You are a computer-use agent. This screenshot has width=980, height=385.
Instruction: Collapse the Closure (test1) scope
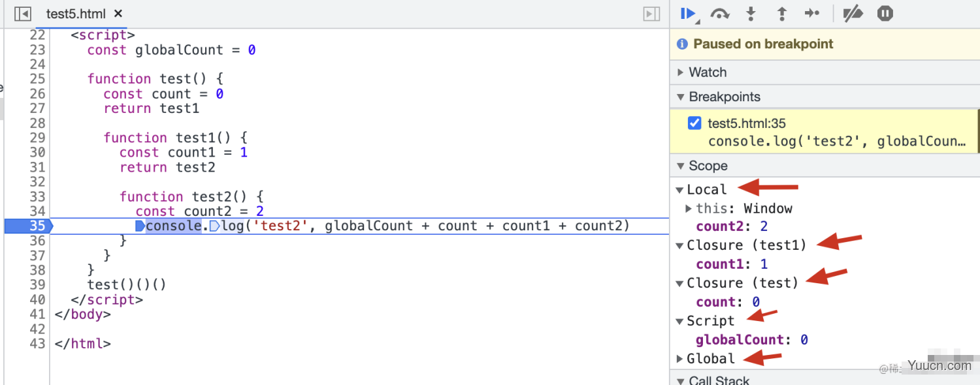click(679, 245)
